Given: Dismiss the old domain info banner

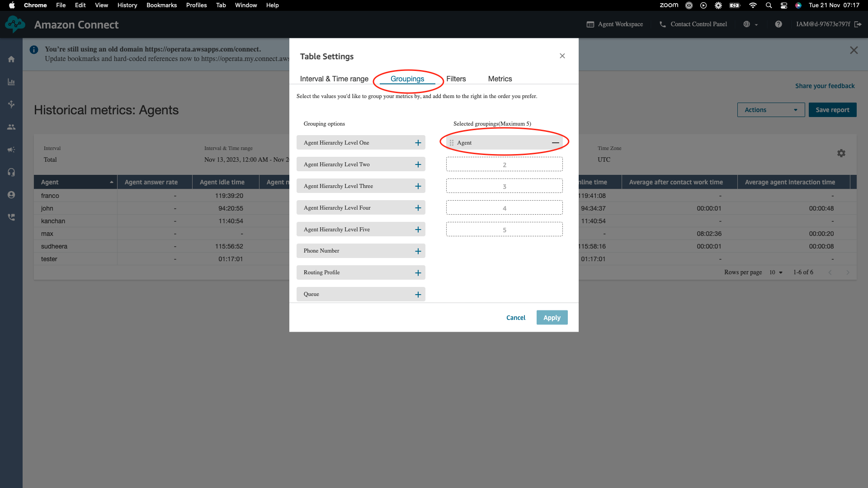Looking at the screenshot, I should [854, 50].
